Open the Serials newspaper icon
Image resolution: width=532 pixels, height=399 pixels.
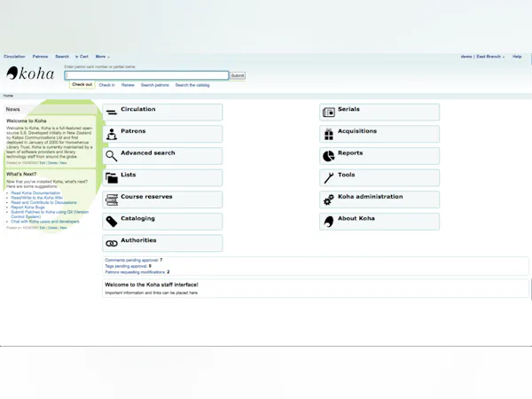tap(328, 112)
